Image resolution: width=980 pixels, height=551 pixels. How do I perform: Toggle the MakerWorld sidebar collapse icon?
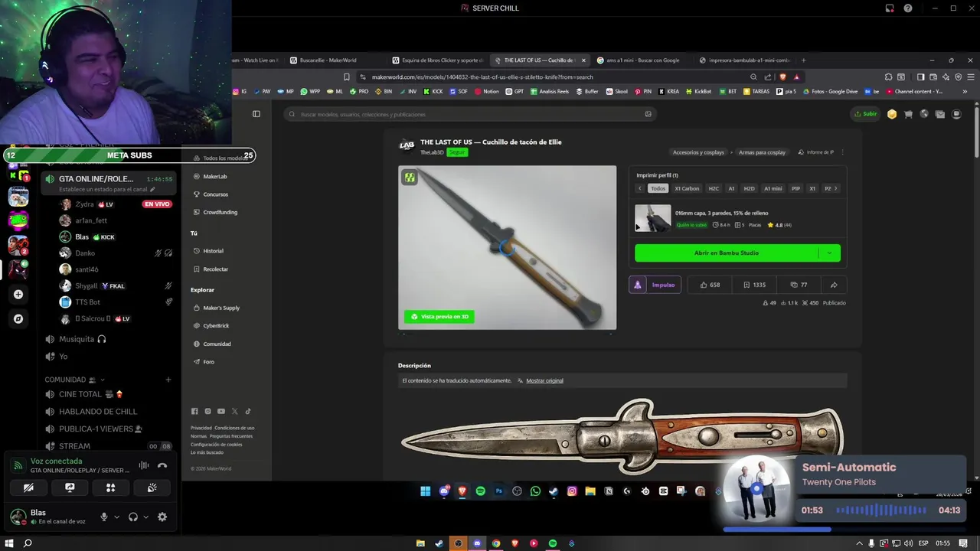click(x=256, y=114)
